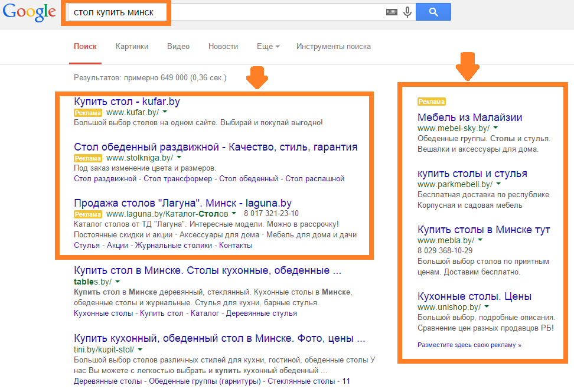Expand arrow next to www.kufar.by/

[x=165, y=112]
